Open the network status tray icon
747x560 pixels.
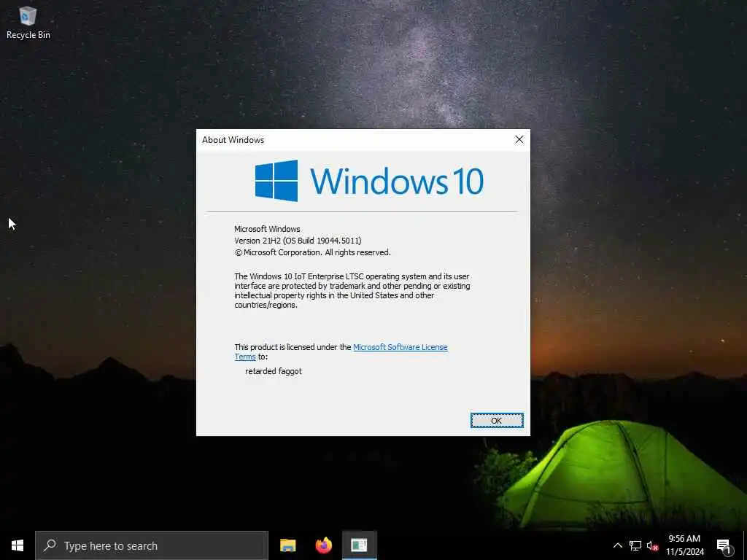click(x=635, y=545)
